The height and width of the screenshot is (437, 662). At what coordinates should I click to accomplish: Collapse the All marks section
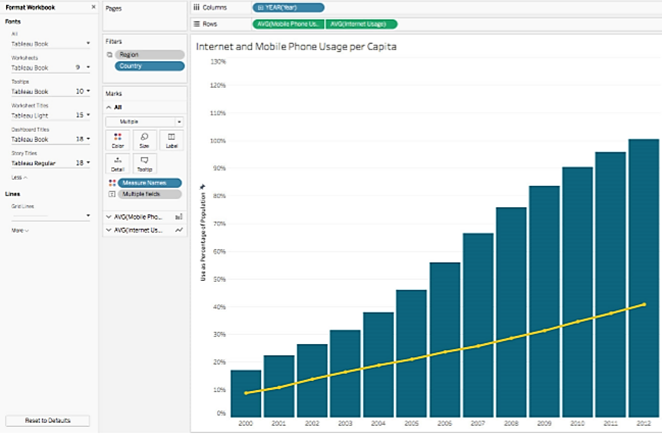pos(109,107)
